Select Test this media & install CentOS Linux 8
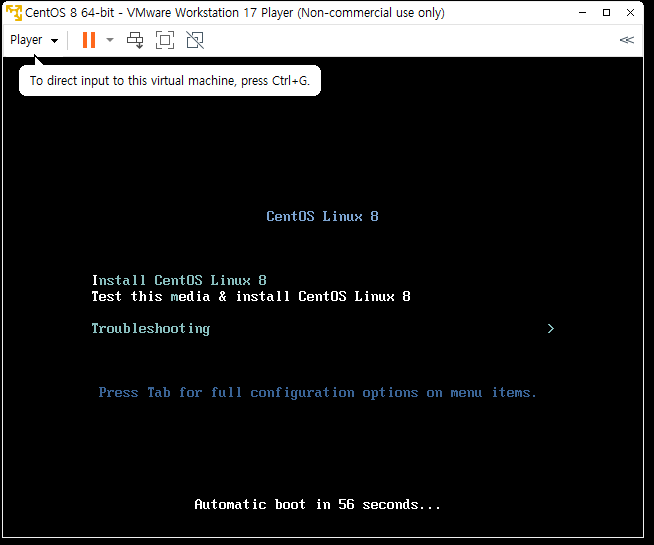 click(251, 296)
